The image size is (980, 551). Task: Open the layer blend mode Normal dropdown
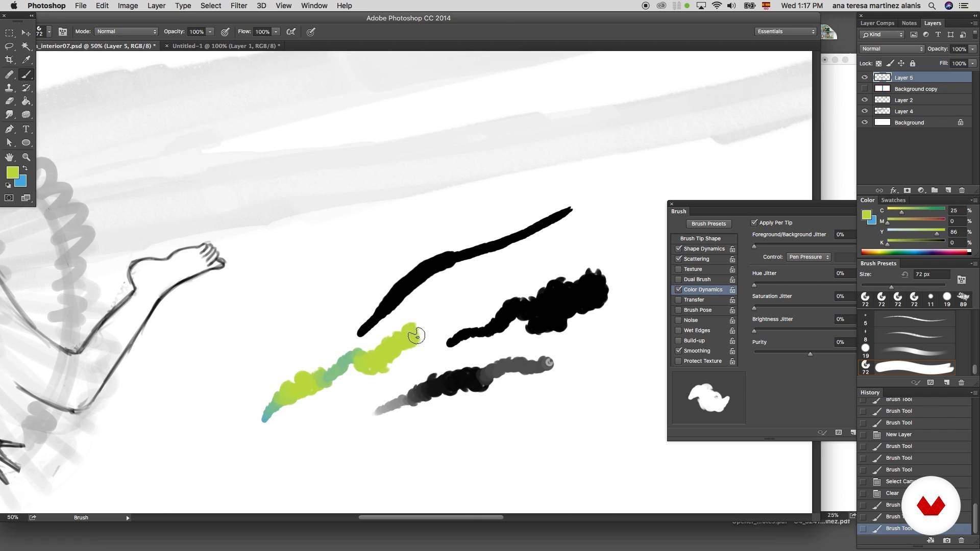click(x=892, y=49)
